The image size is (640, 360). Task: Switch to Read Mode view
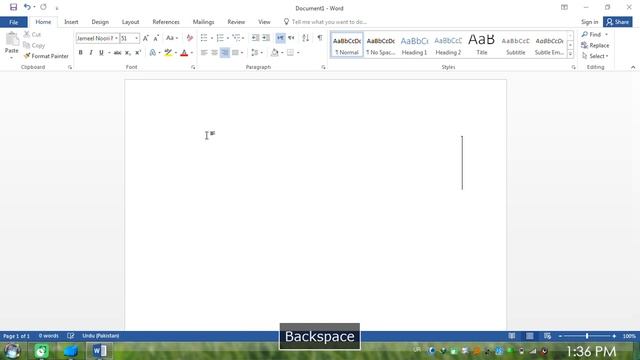pos(512,336)
